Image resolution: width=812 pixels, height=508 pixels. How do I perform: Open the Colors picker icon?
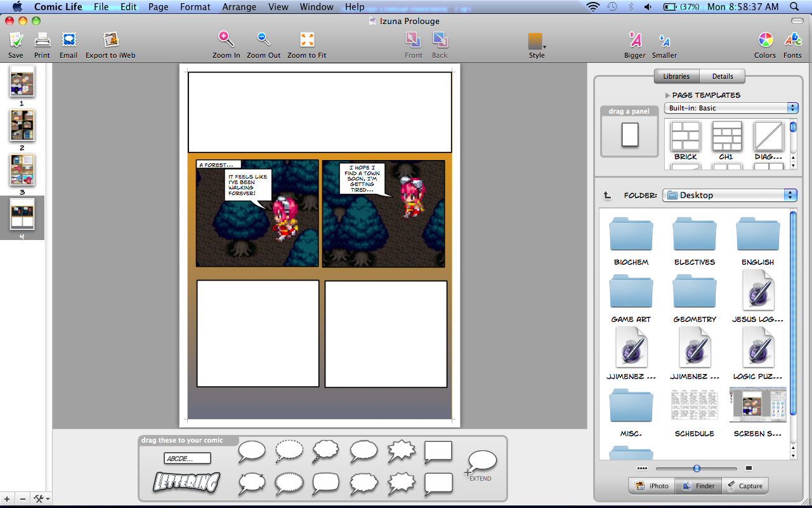coord(766,41)
